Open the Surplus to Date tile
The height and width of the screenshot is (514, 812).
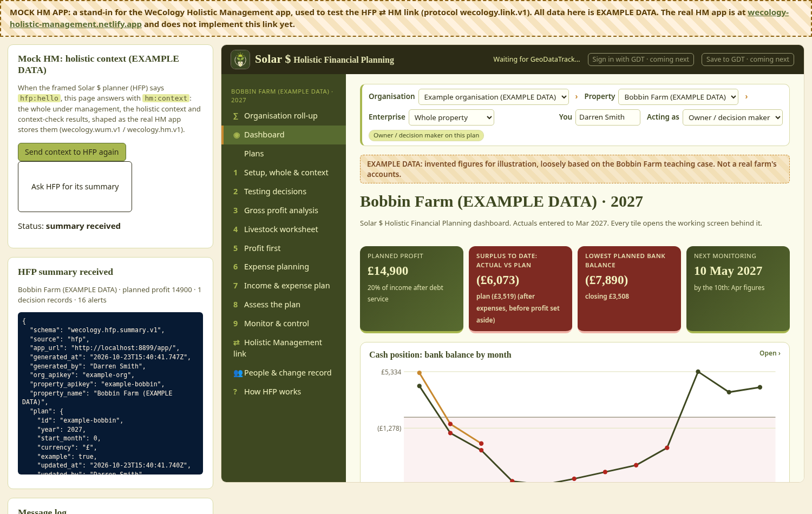pos(521,289)
